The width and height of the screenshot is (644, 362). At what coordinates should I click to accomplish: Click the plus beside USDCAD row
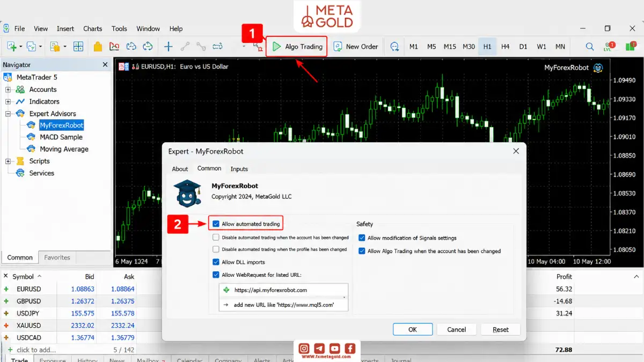(x=6, y=338)
